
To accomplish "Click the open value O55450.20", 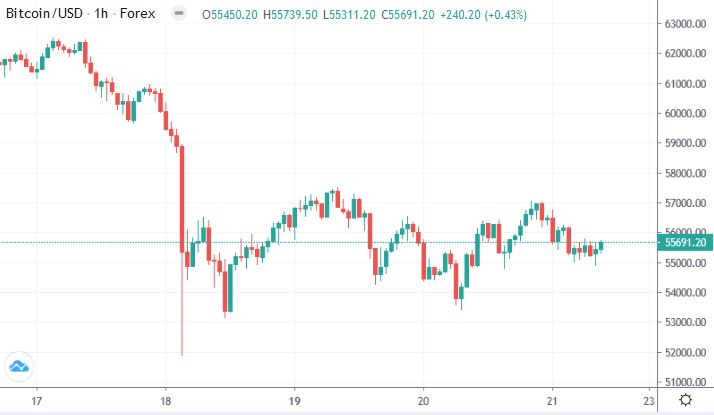I will click(231, 15).
